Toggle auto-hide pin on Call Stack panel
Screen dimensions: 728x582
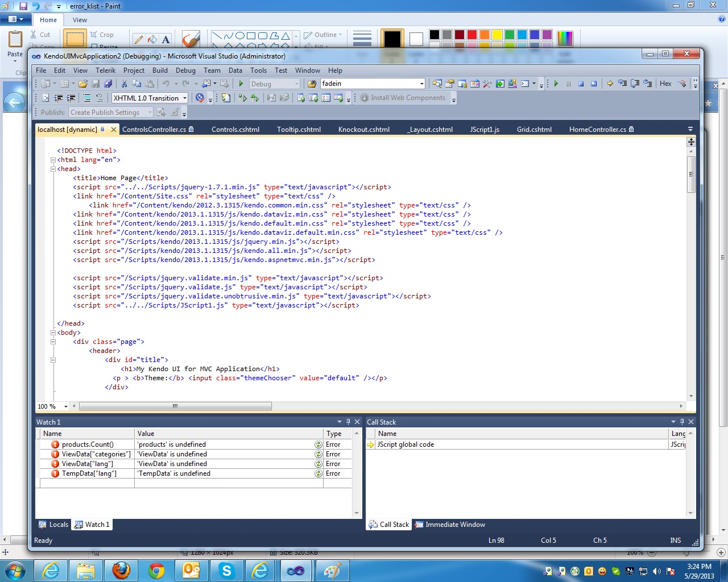pos(682,422)
